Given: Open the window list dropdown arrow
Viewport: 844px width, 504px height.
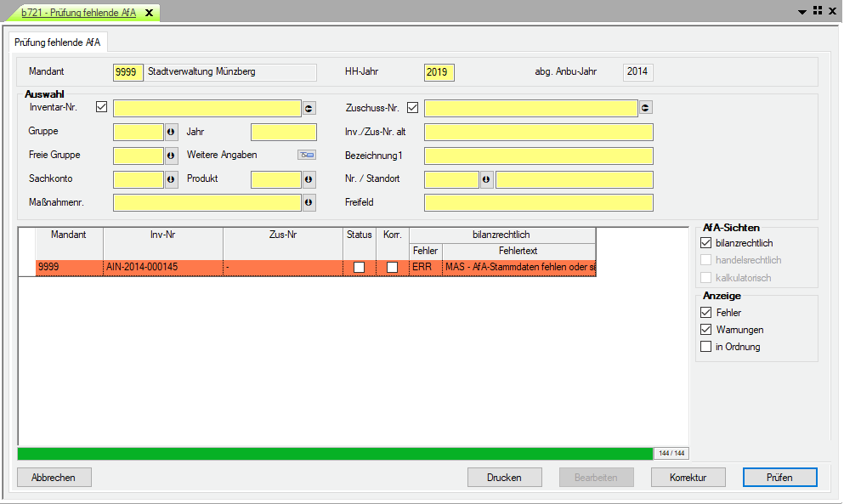Looking at the screenshot, I should point(802,12).
